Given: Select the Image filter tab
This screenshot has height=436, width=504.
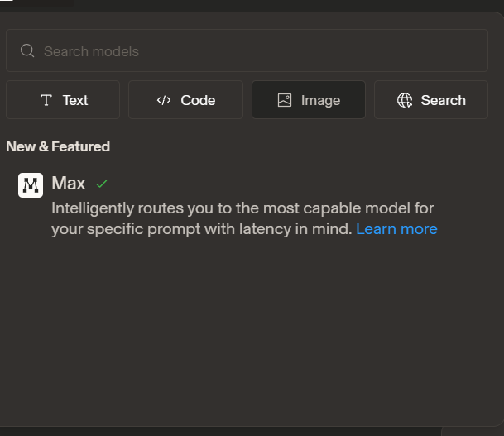Looking at the screenshot, I should click(309, 100).
